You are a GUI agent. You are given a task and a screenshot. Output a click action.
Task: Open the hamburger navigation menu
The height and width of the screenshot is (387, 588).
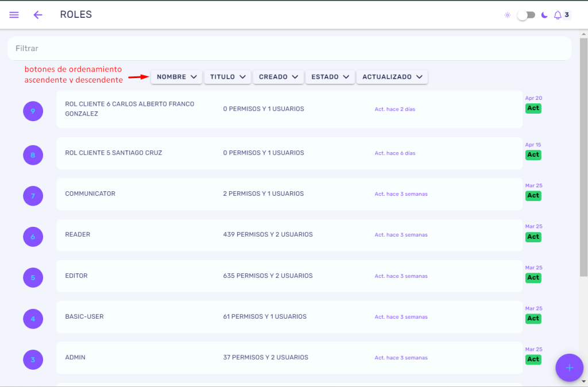(x=14, y=14)
